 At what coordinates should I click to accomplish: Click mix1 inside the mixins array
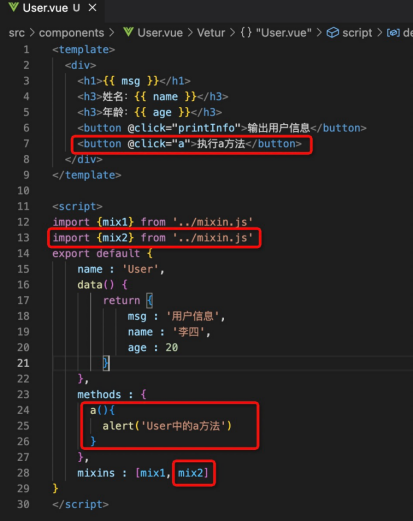click(153, 473)
